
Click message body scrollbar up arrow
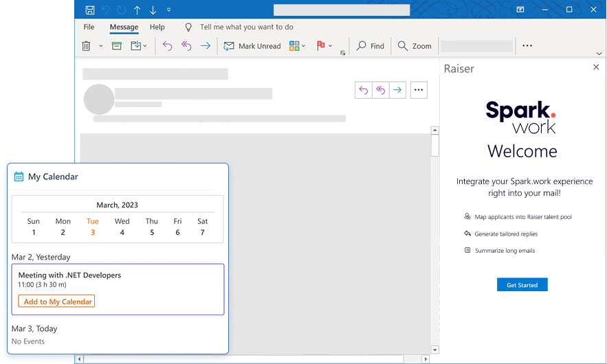click(434, 130)
